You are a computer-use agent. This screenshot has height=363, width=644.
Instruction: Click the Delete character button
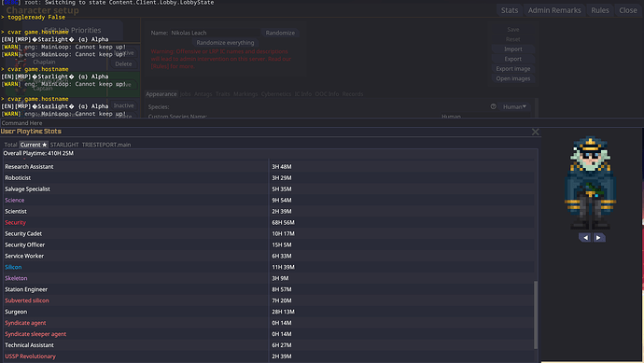pos(123,64)
